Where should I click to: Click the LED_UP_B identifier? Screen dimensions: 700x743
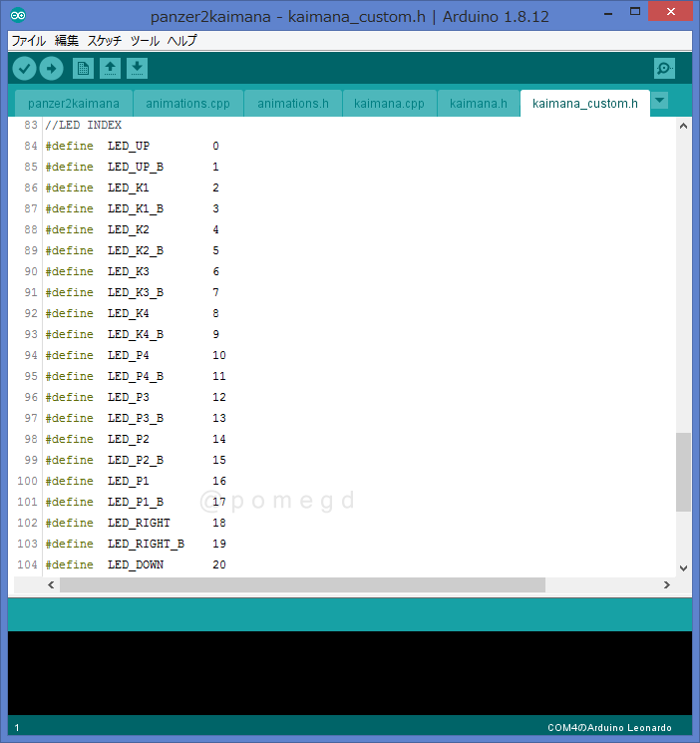(x=136, y=167)
